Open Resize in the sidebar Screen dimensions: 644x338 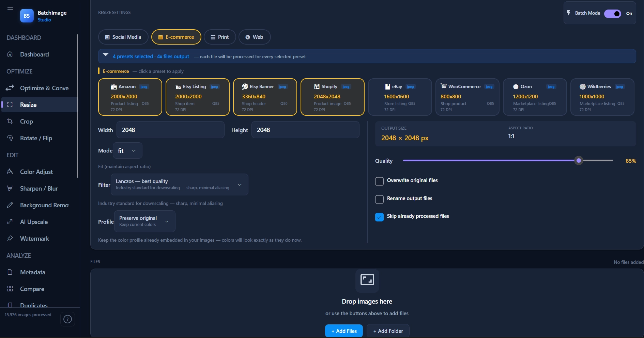tap(40, 104)
